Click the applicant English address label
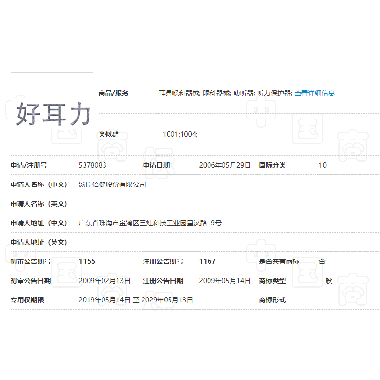Screen dimensions: 380x380 tap(39, 242)
